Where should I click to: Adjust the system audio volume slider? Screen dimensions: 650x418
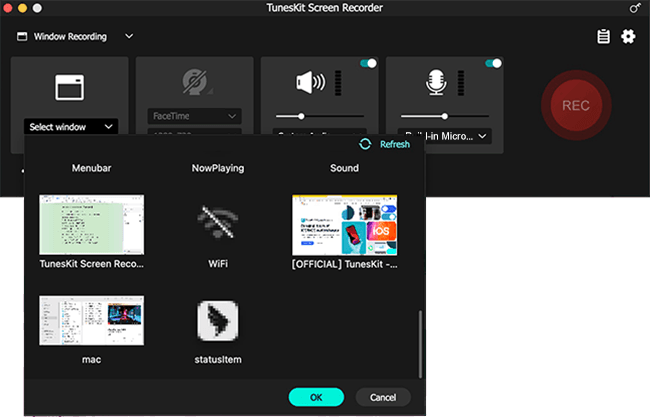(x=320, y=117)
